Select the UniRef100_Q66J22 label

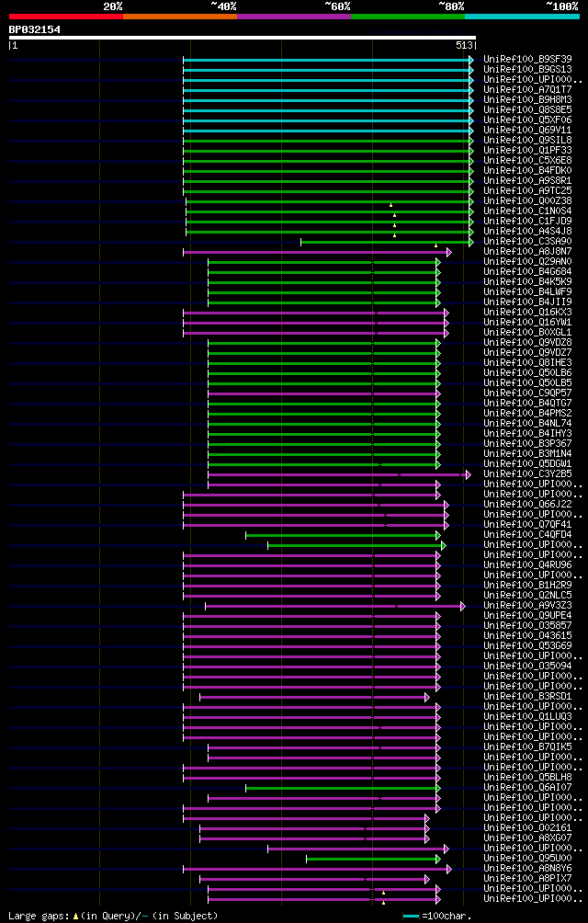527,504
